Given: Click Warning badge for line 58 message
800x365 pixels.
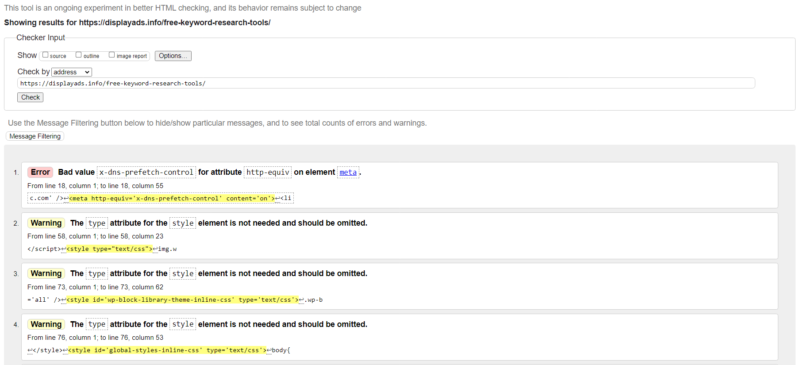Looking at the screenshot, I should (46, 223).
